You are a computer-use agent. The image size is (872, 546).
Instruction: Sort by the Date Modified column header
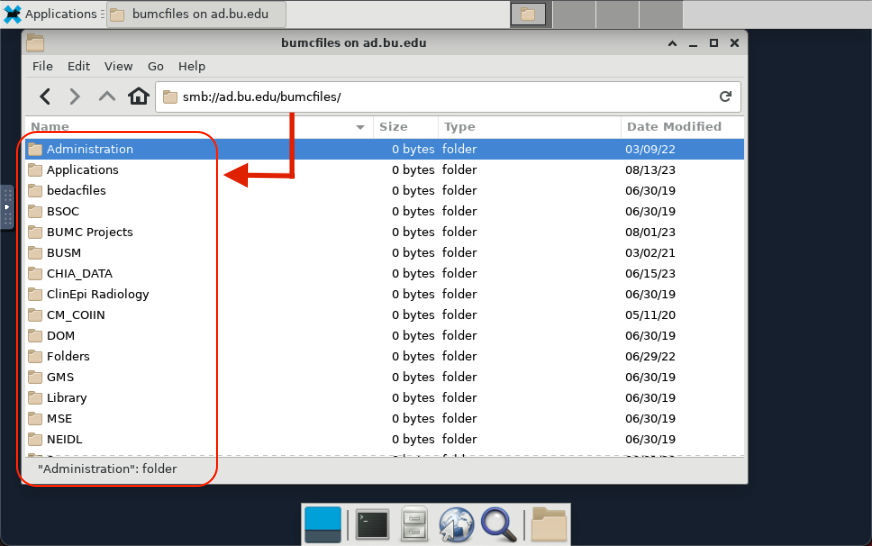682,127
